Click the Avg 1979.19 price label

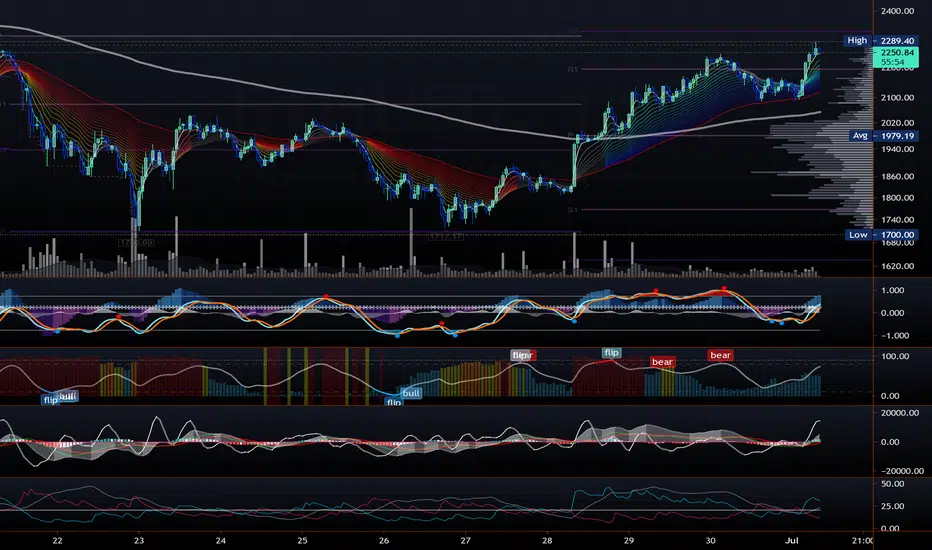883,136
